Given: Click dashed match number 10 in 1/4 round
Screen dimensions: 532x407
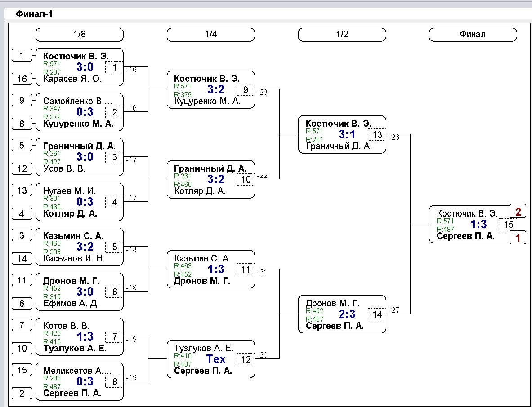Looking at the screenshot, I should point(246,179).
